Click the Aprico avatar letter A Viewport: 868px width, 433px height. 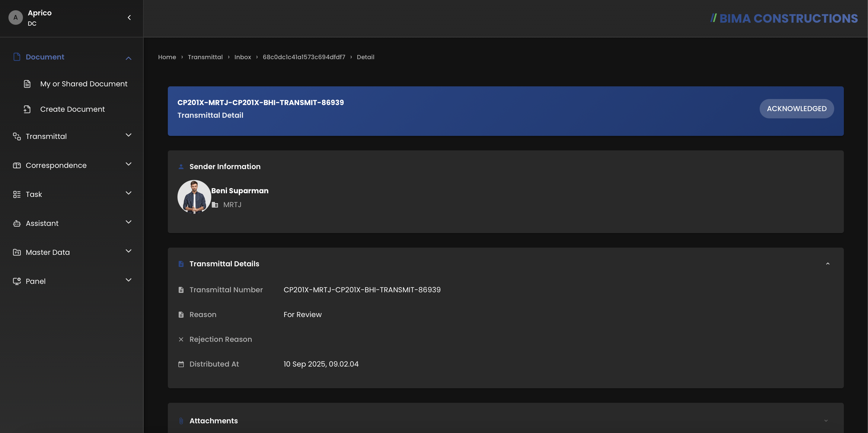(15, 18)
